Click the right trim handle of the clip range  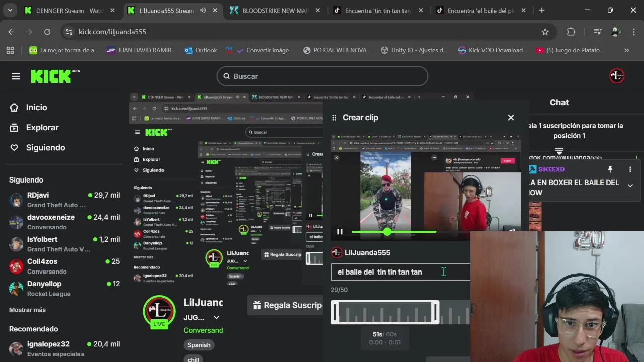pos(436,313)
